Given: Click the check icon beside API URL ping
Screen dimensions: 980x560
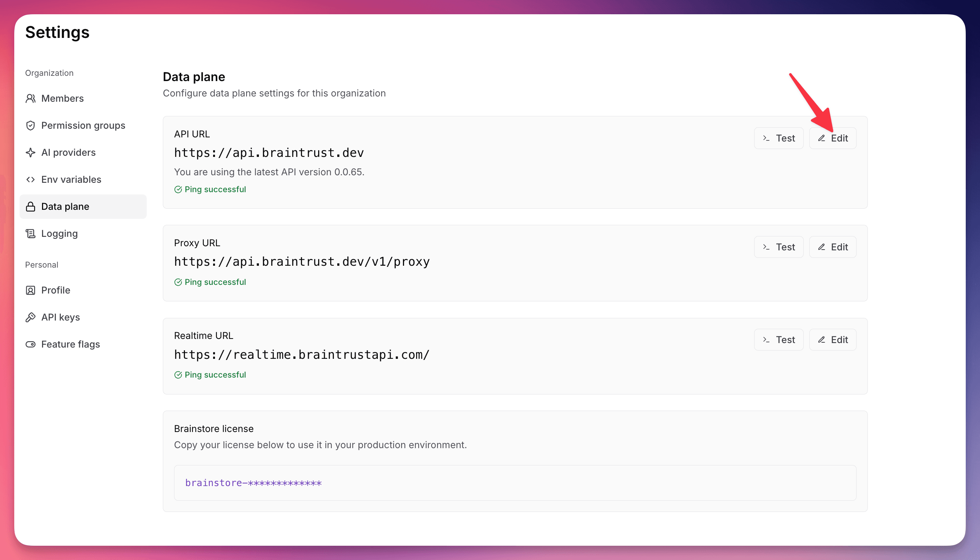Looking at the screenshot, I should tap(178, 189).
